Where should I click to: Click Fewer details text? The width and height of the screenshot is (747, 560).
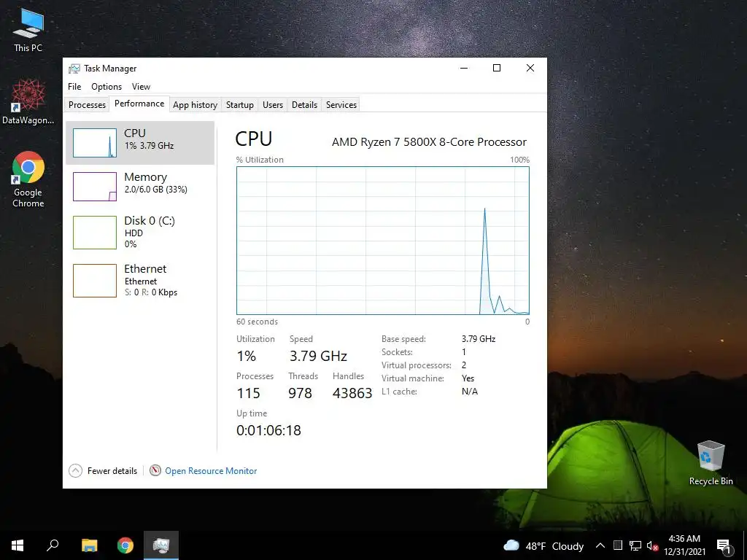[x=112, y=471]
